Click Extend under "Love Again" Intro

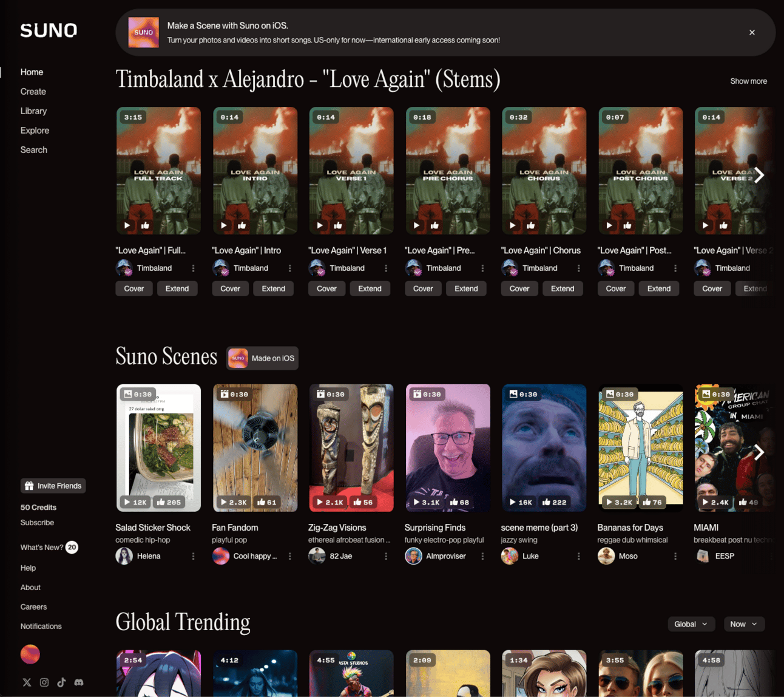[x=274, y=288]
